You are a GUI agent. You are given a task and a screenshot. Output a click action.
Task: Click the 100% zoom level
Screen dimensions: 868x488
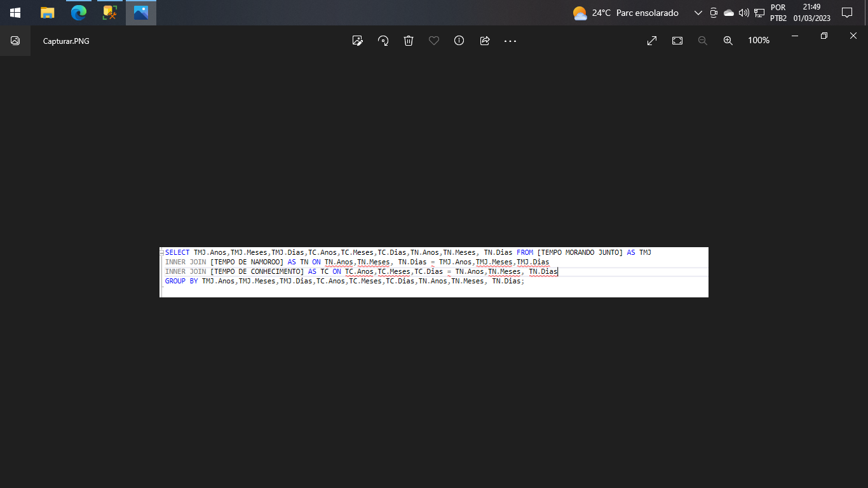[759, 41]
